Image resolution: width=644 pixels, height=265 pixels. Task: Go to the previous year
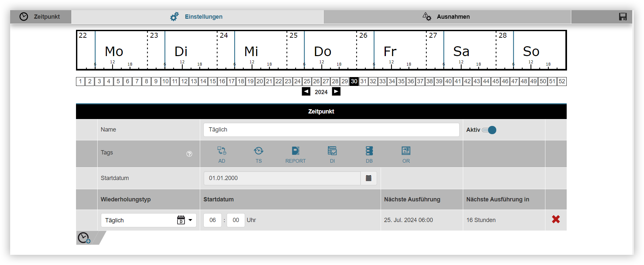pyautogui.click(x=306, y=92)
